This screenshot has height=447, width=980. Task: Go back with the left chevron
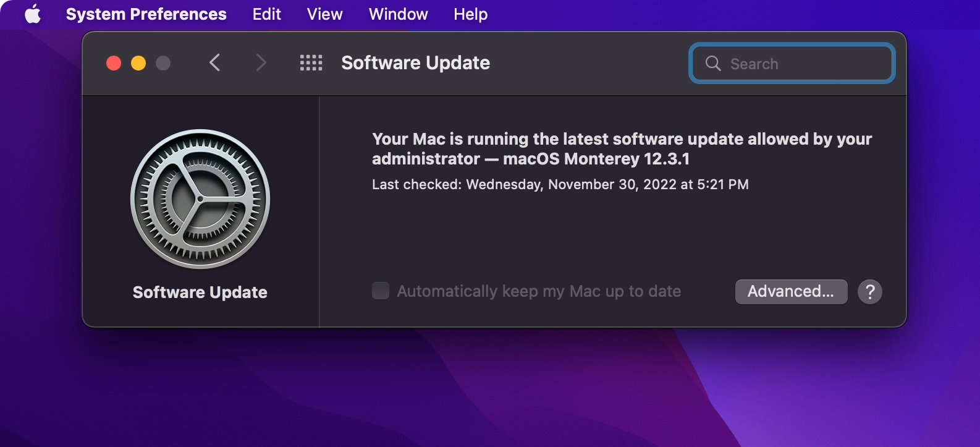pyautogui.click(x=214, y=62)
